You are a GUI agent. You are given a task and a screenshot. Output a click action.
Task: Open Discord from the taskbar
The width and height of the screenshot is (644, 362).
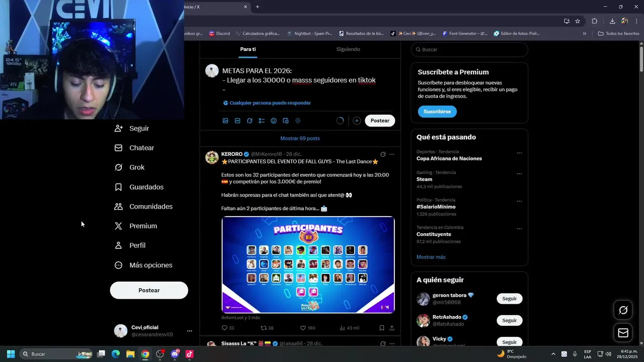(175, 354)
